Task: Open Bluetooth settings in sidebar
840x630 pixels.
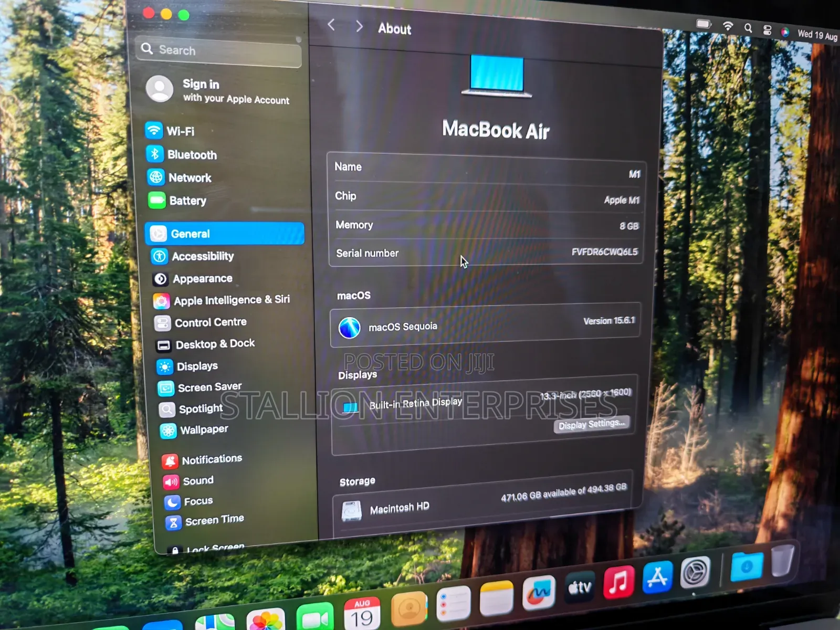Action: [x=182, y=154]
